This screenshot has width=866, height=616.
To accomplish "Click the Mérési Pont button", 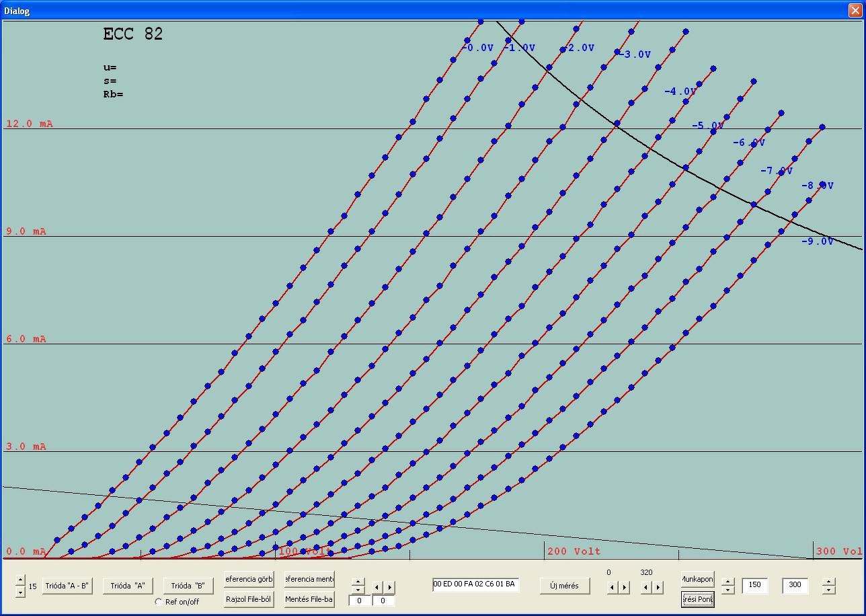I will (697, 599).
